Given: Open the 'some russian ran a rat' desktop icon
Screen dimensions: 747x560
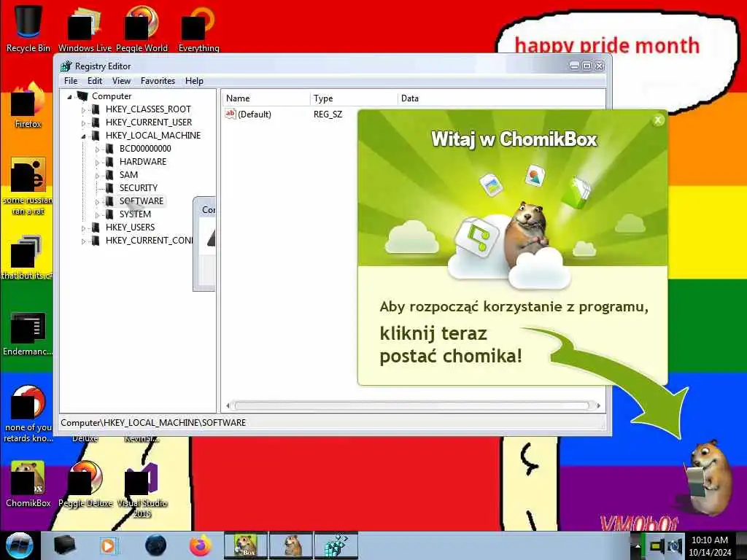Looking at the screenshot, I should pyautogui.click(x=28, y=186).
